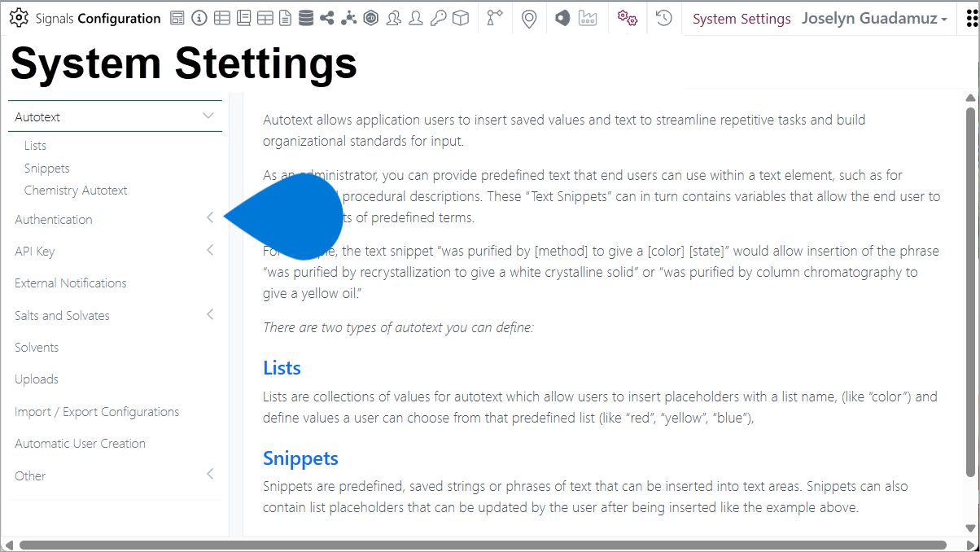Viewport: 980px width, 552px height.
Task: Open the history clock icon
Action: [664, 19]
